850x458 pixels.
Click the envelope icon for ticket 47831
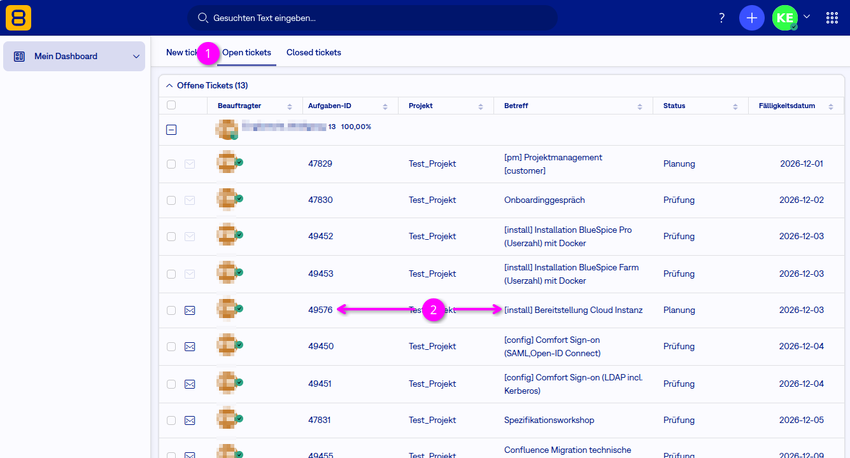[x=190, y=421]
